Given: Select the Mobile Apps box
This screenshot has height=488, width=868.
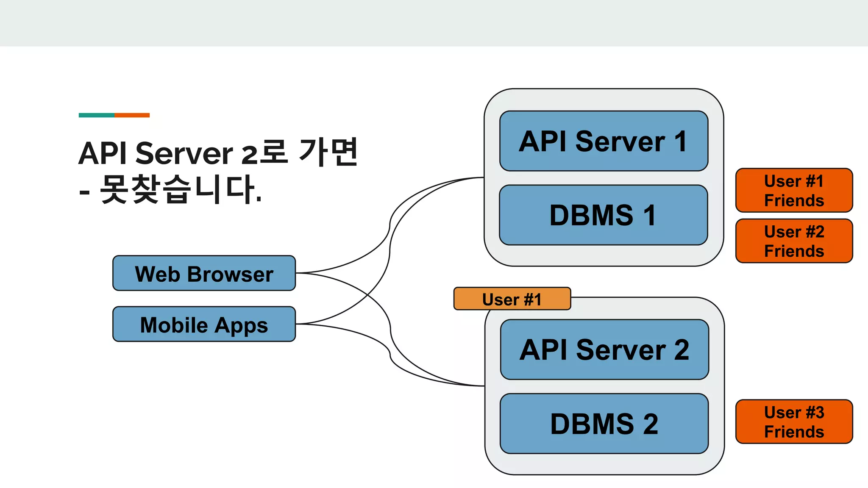Looking at the screenshot, I should [x=204, y=324].
